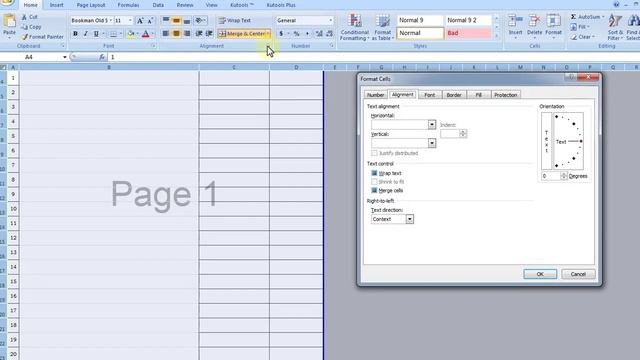This screenshot has width=640, height=360.
Task: Open the Vertical alignment dropdown
Action: [x=431, y=143]
